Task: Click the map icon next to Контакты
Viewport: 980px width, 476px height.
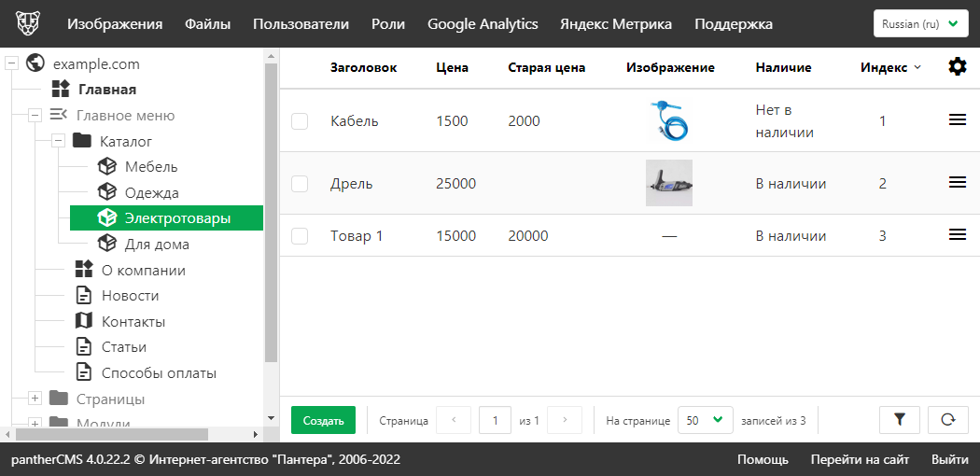Action: [x=84, y=321]
